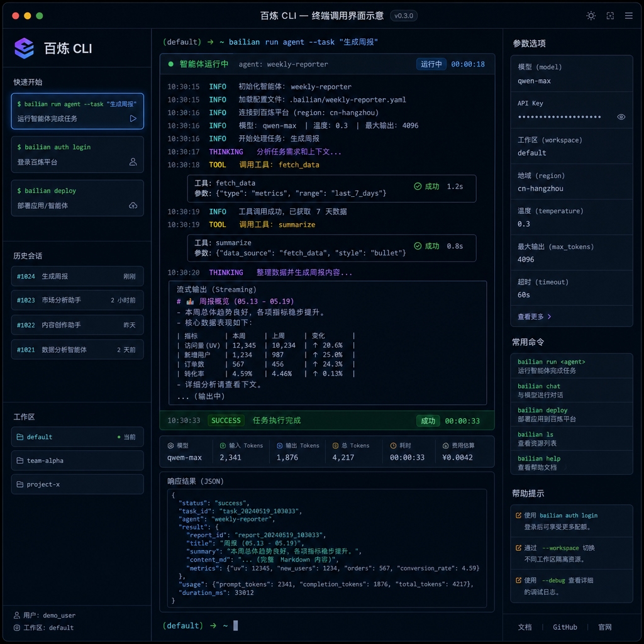
Task: Click the workspace icon in footer status
Action: (x=17, y=628)
